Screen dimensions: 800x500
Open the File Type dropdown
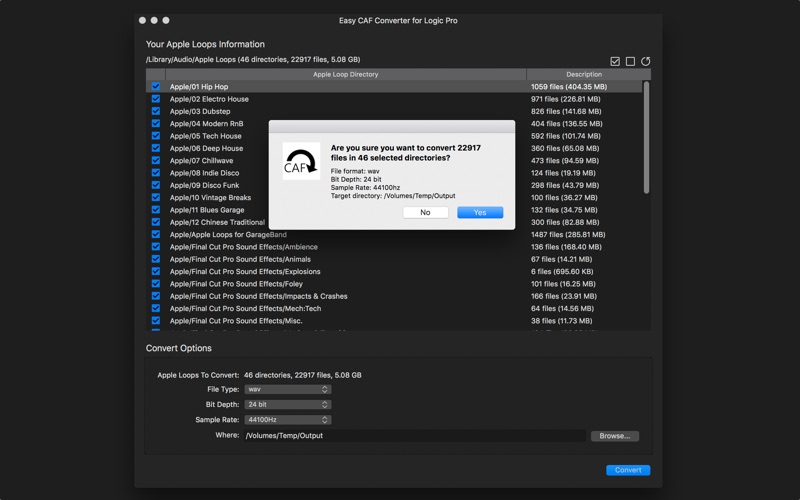pos(288,389)
